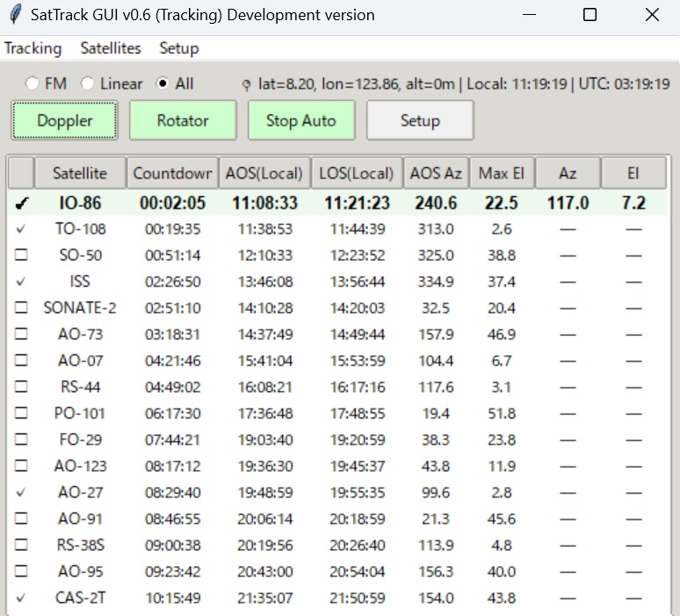The image size is (680, 616).
Task: Tick the PO-101 checkbox
Action: click(x=21, y=414)
